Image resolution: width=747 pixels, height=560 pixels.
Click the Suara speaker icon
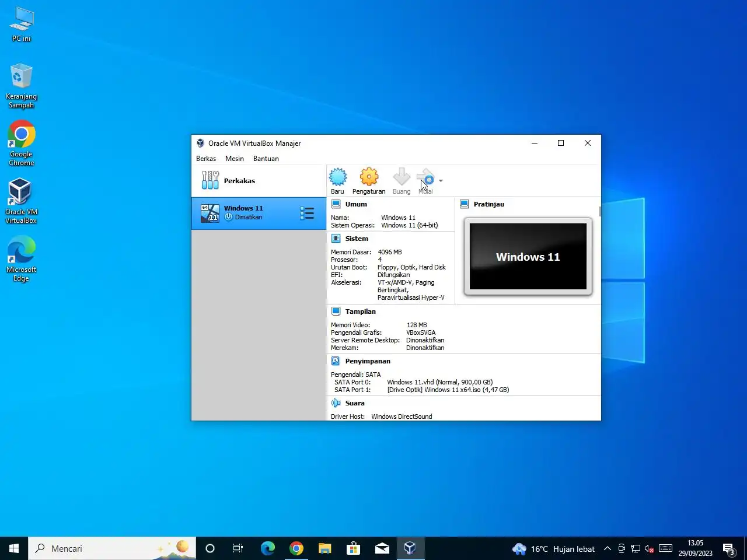(x=336, y=403)
